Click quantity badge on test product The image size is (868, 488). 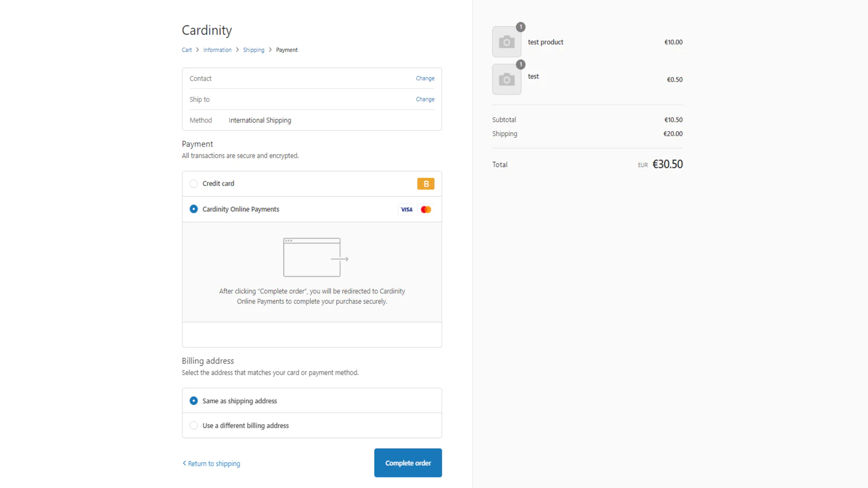click(x=521, y=27)
